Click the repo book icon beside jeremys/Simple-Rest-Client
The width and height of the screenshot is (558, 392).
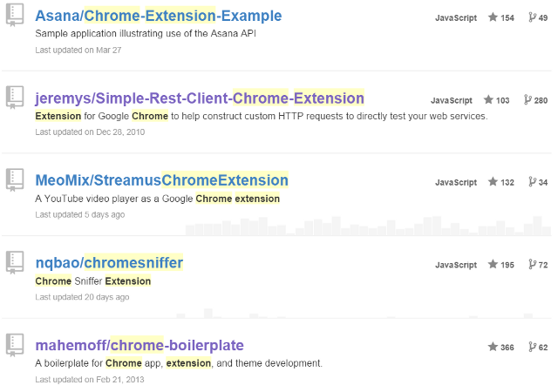15,97
